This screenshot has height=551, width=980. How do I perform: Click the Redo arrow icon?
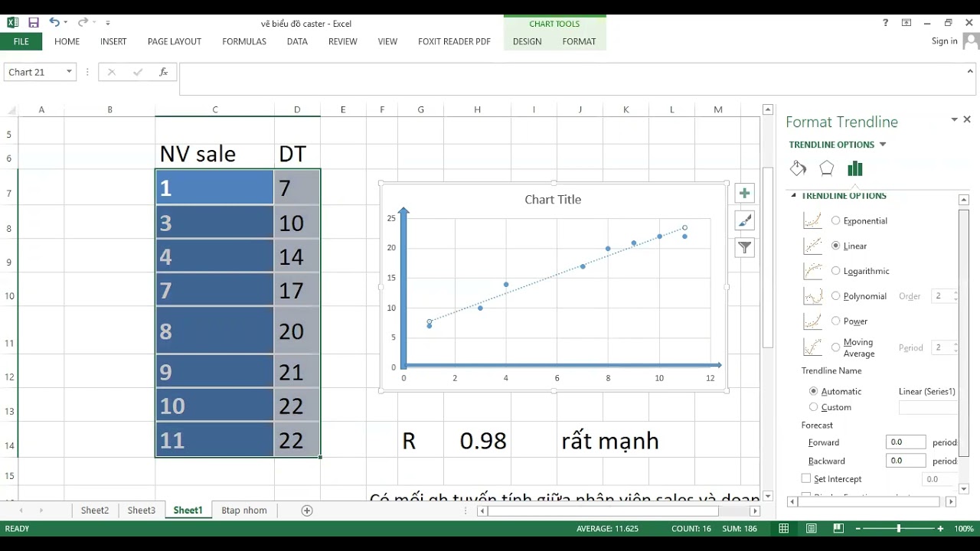[85, 23]
